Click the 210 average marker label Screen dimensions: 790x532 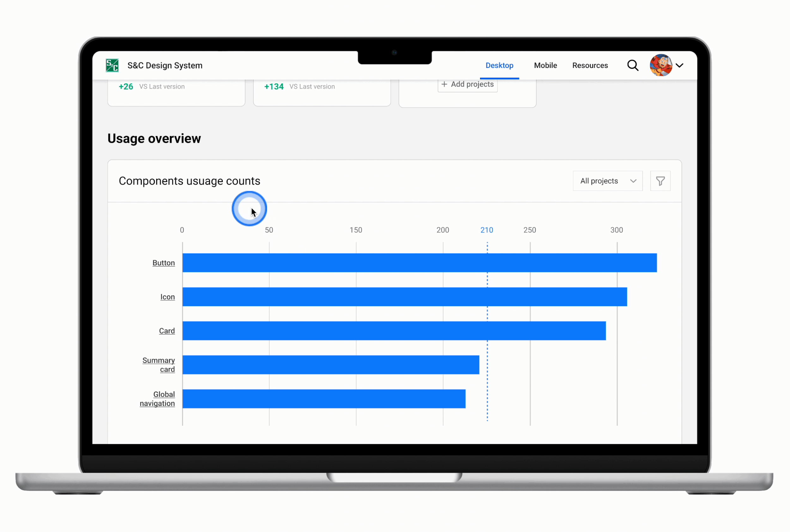pyautogui.click(x=487, y=230)
